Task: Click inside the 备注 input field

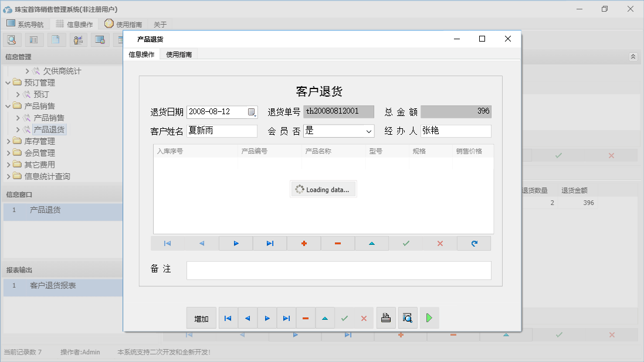Action: (x=338, y=270)
